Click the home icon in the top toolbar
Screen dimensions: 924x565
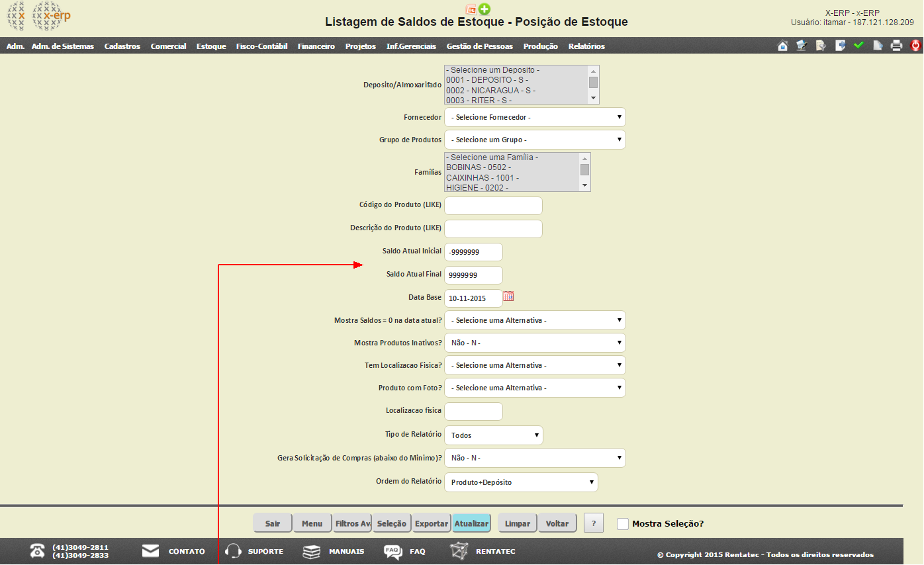point(782,46)
